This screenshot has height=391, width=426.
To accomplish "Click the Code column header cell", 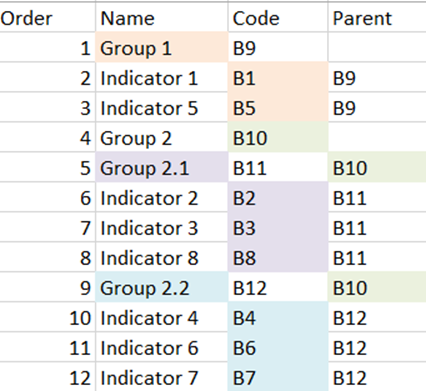I will 278,17.
